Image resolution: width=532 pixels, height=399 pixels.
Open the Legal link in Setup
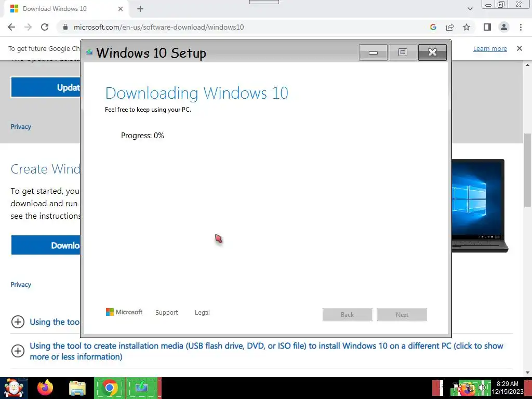coord(202,312)
